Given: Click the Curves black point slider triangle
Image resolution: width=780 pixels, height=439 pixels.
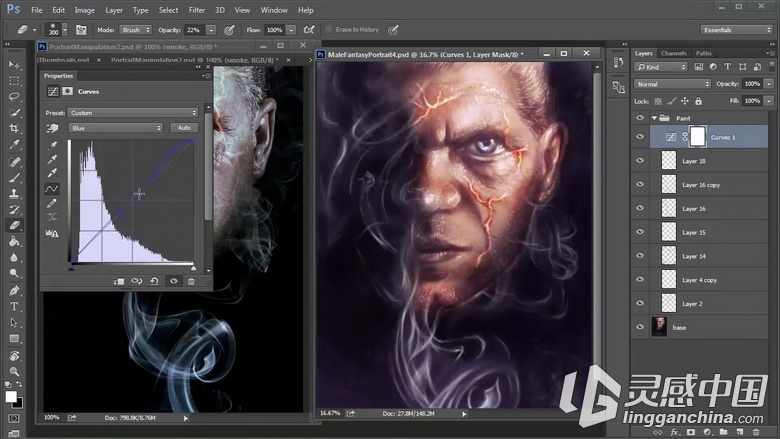Looking at the screenshot, I should click(x=71, y=268).
